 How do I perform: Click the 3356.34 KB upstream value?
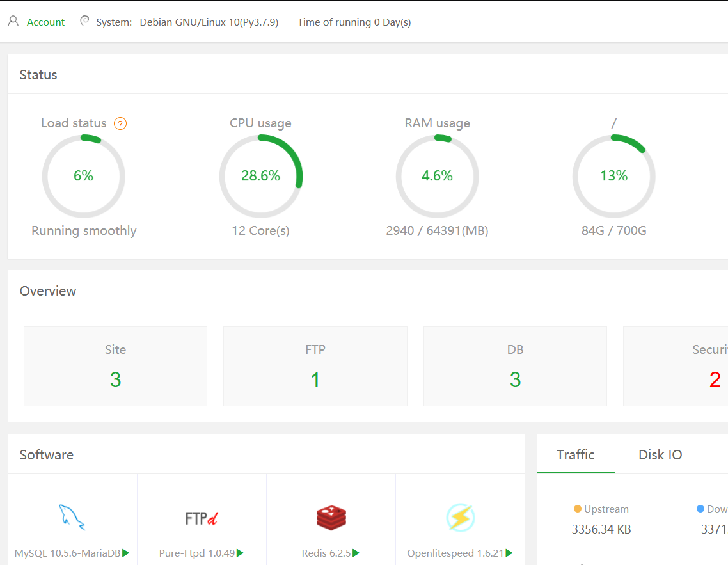click(x=601, y=530)
